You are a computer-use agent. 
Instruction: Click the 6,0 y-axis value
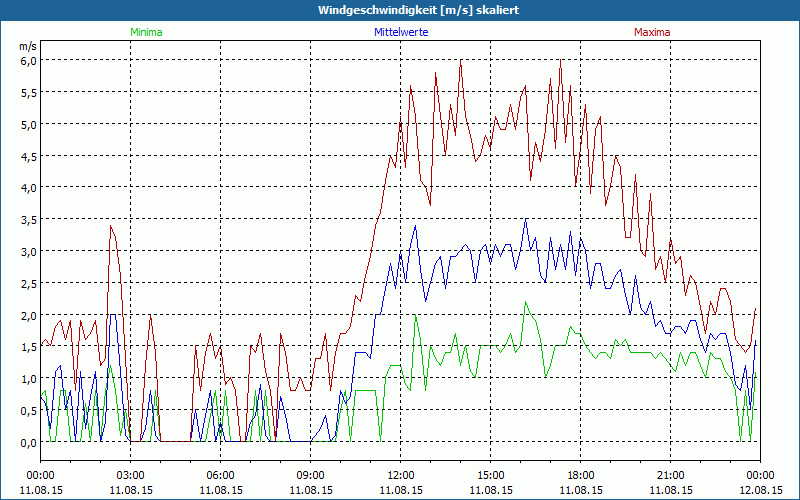coord(29,61)
